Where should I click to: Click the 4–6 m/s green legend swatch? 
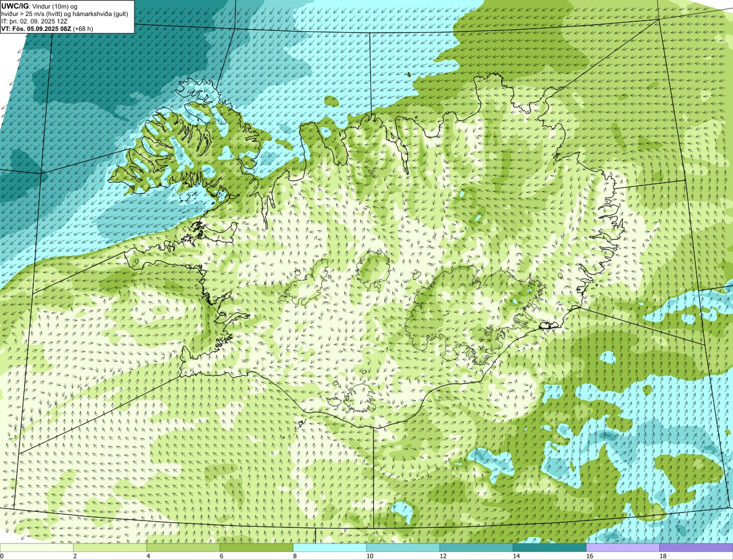tap(183, 548)
